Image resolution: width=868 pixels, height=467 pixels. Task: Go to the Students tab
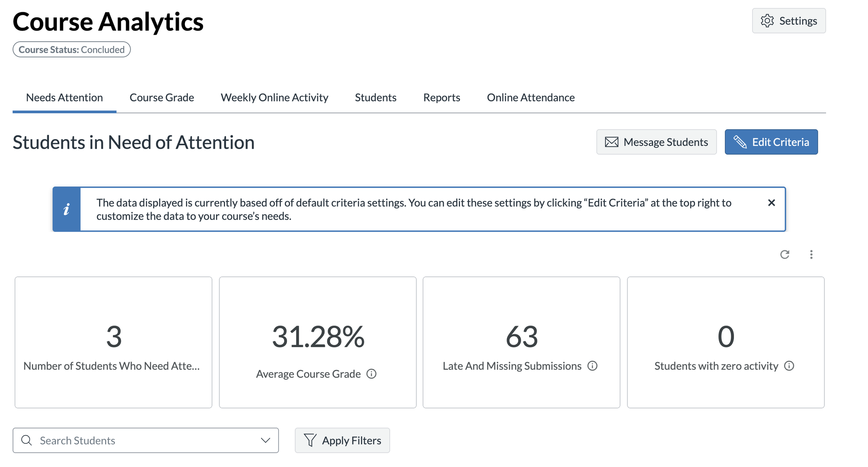coord(375,98)
